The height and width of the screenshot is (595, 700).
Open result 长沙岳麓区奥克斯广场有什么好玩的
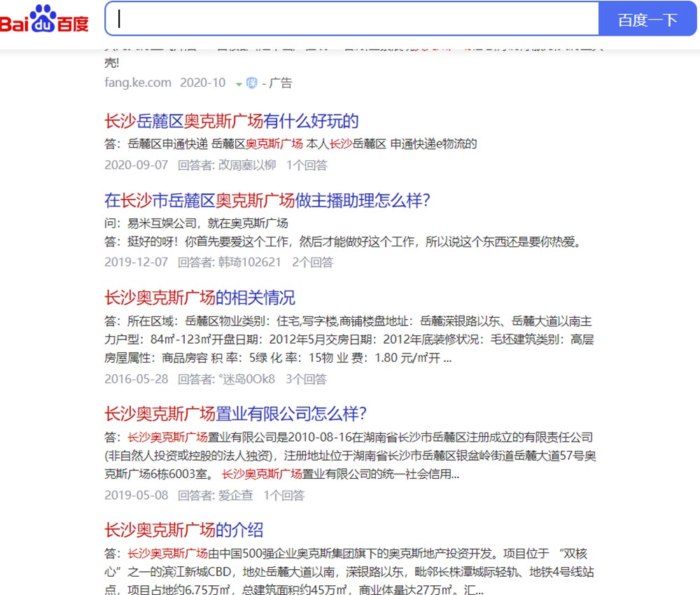pos(231,121)
